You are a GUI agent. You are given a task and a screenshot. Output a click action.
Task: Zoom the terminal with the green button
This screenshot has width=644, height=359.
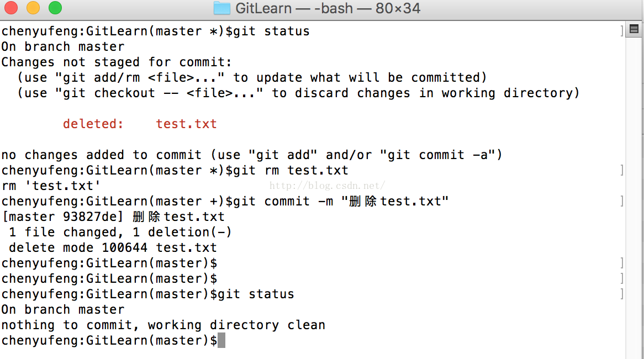tap(55, 8)
